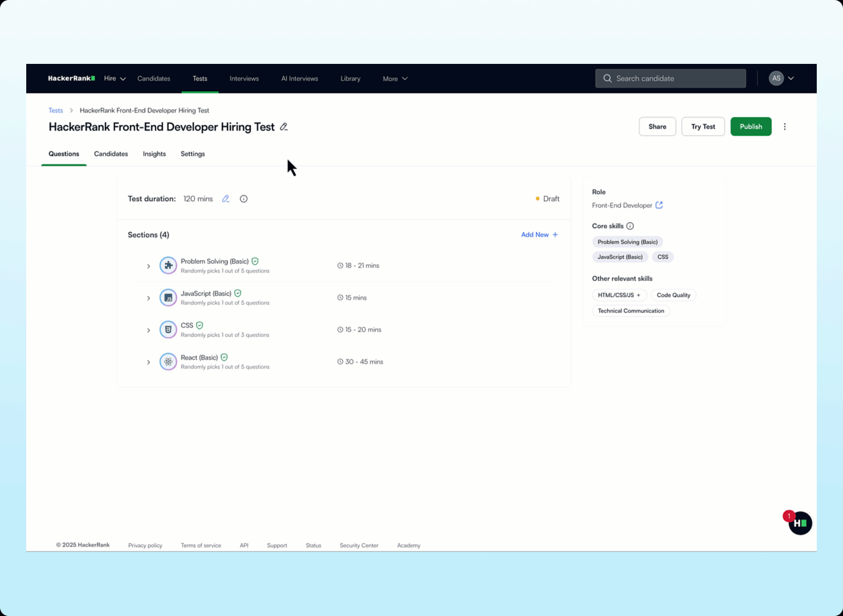843x616 pixels.
Task: Click the Problem Solving puzzle icon
Action: click(x=168, y=265)
